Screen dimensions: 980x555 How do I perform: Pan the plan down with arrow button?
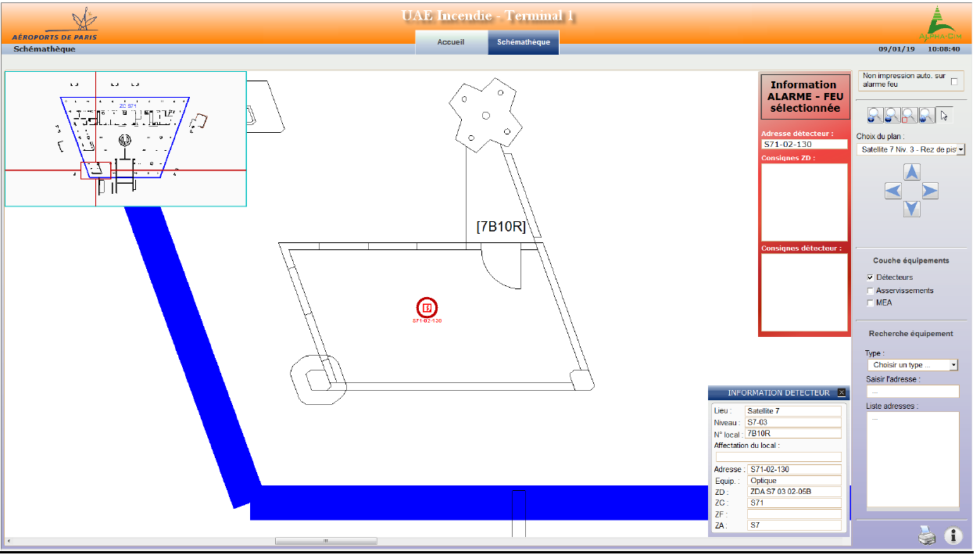[x=912, y=209]
